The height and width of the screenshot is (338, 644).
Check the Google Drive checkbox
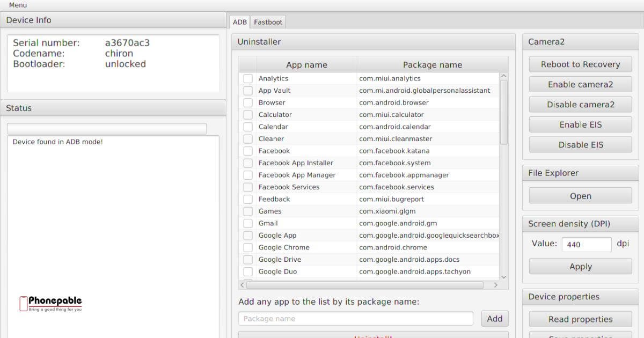coord(248,260)
